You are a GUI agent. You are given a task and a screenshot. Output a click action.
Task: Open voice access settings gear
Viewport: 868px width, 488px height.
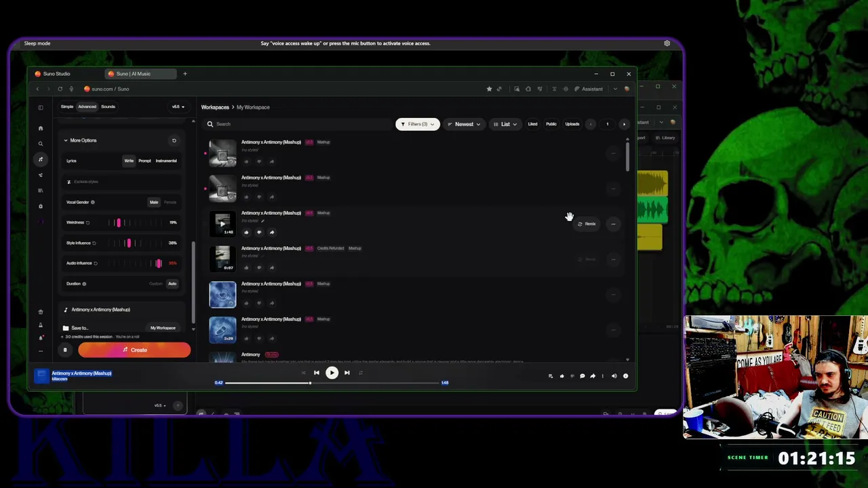point(667,43)
